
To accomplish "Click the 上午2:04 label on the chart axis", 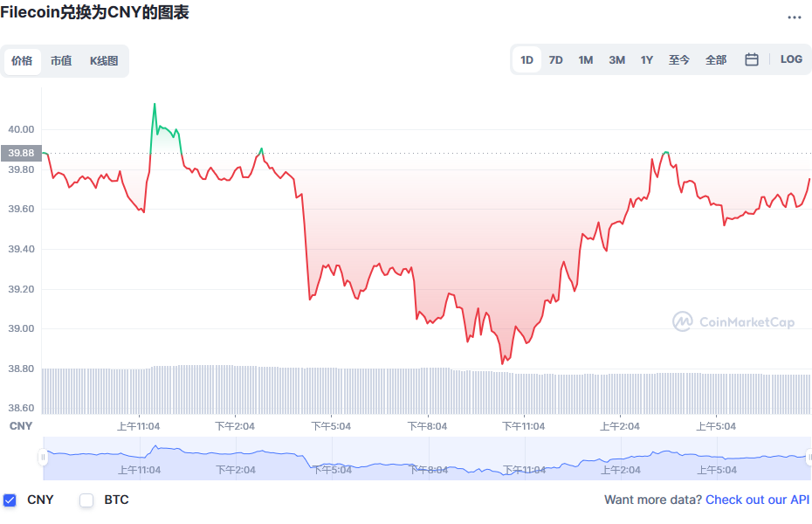I will [620, 426].
